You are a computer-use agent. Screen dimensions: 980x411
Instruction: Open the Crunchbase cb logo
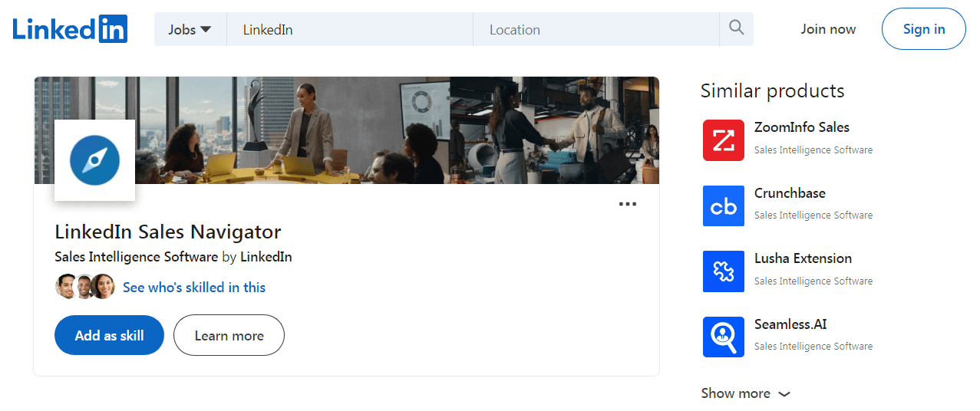click(724, 205)
